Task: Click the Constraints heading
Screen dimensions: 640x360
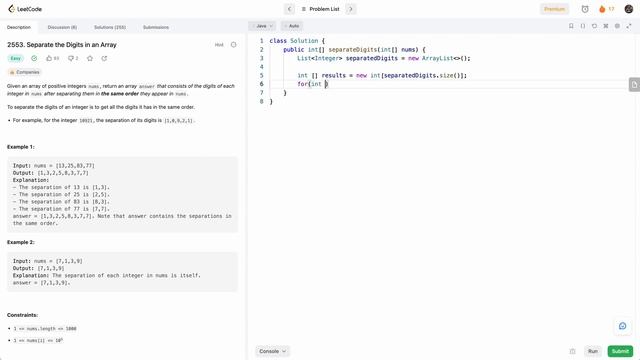Action: pos(22,315)
